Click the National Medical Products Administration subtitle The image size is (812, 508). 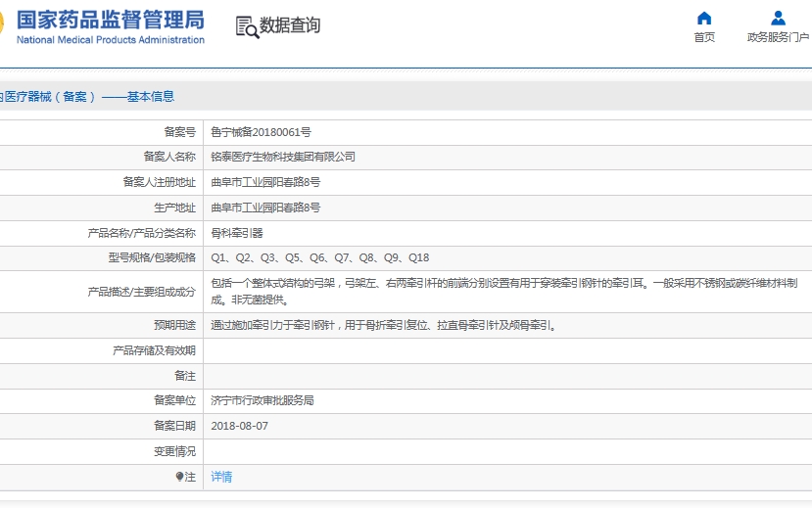pos(111,40)
